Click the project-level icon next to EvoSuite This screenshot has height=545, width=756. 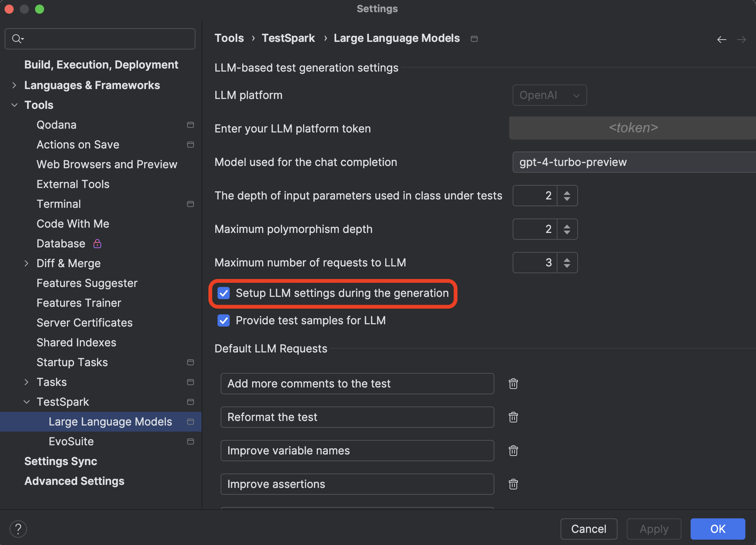click(x=191, y=441)
